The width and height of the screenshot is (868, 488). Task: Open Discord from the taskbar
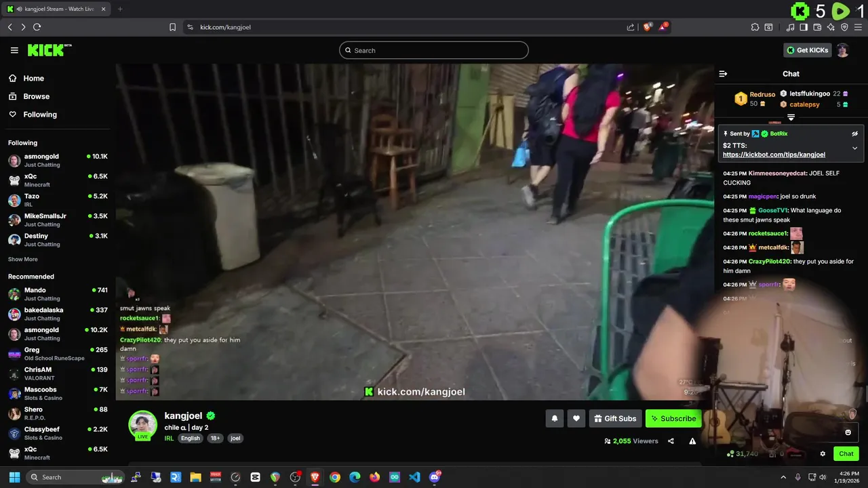coord(435,476)
